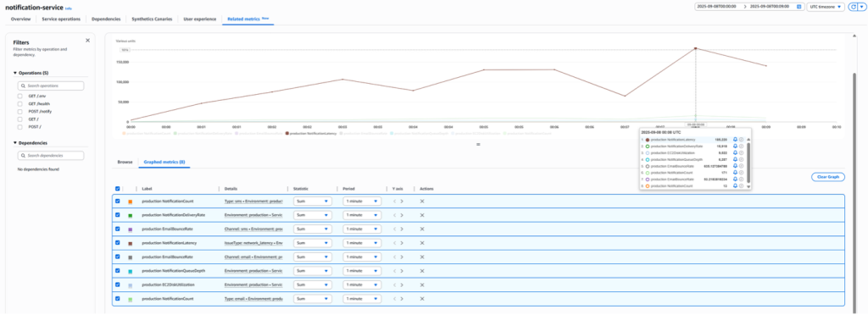868x315 pixels.
Task: Select the Graphed metrics (8) tab
Action: point(164,162)
